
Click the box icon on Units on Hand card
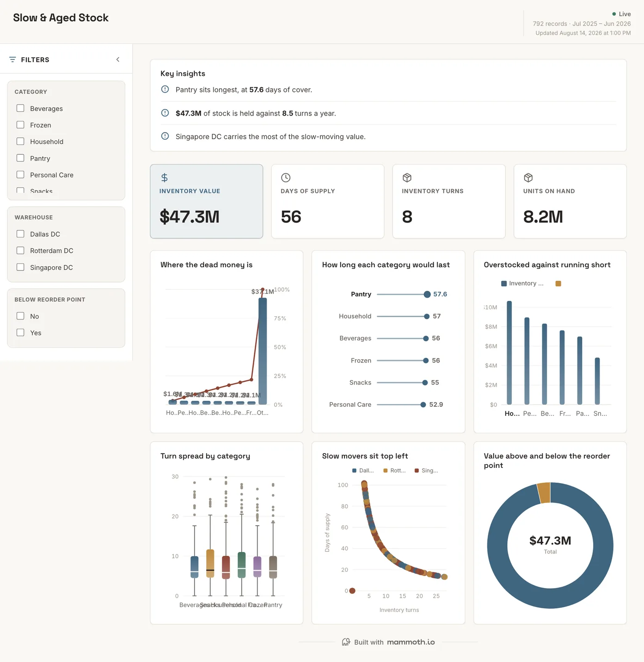[x=528, y=178]
